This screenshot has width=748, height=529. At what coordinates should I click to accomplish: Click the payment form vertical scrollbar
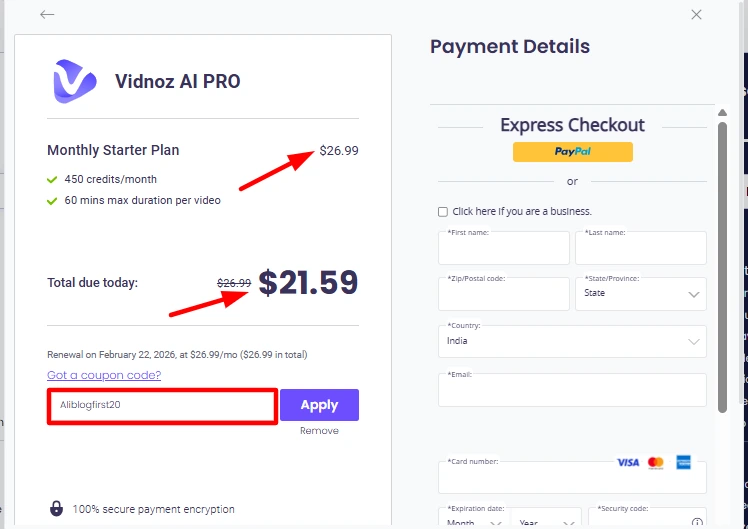pos(723,260)
